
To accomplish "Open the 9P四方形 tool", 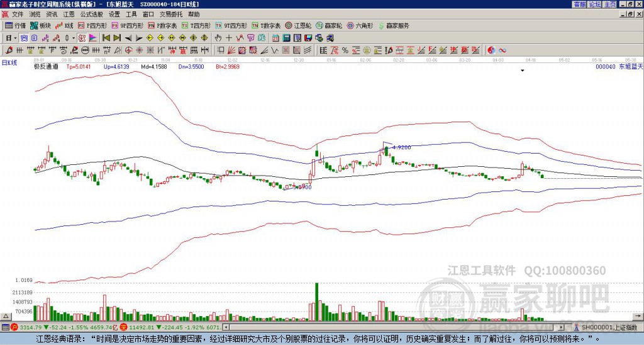I will 128,25.
